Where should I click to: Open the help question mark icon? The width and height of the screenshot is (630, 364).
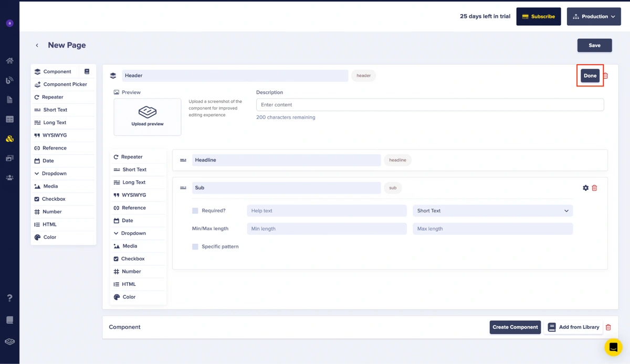[9, 298]
